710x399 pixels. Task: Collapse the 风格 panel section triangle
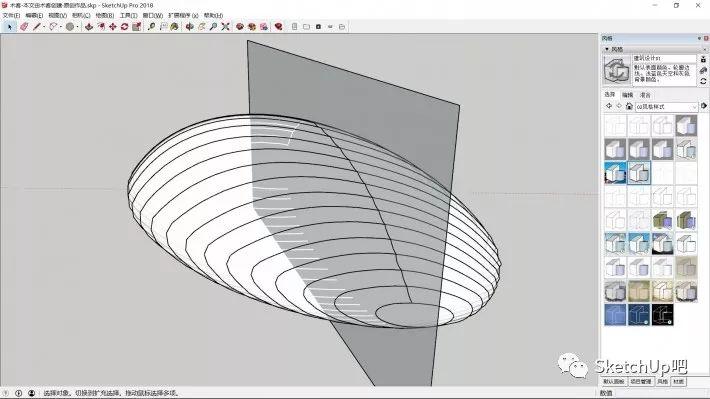click(607, 49)
